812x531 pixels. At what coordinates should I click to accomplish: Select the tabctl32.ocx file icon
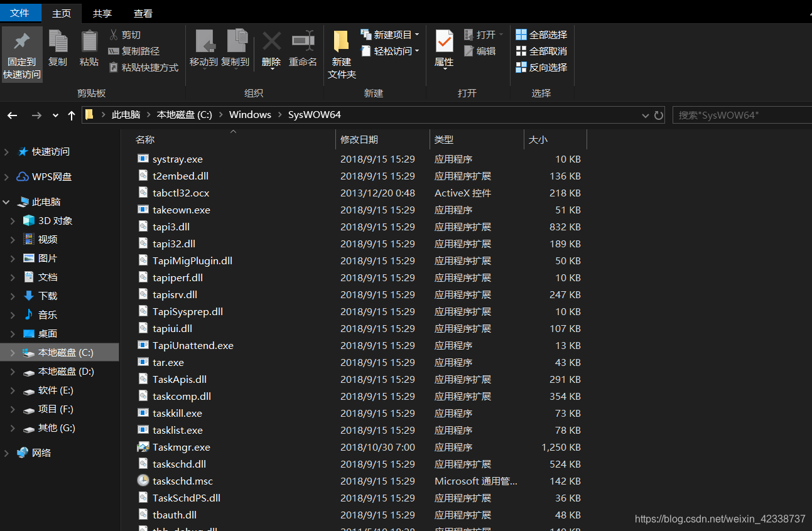pos(143,193)
